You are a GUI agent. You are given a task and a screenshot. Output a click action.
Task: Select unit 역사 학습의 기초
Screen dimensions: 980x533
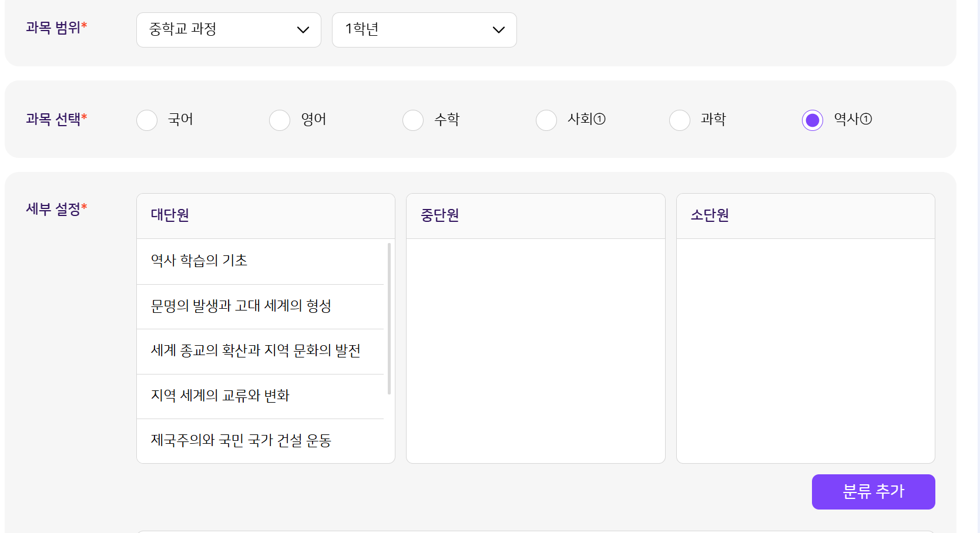click(199, 261)
